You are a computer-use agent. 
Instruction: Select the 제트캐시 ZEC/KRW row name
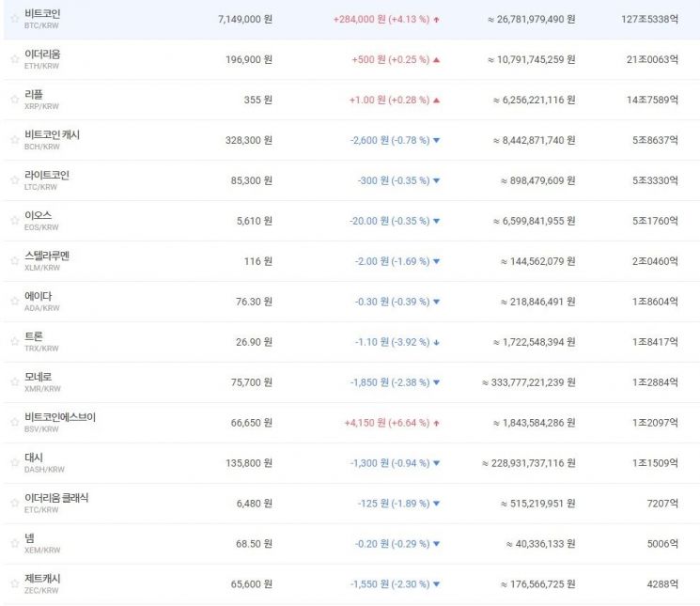click(42, 579)
